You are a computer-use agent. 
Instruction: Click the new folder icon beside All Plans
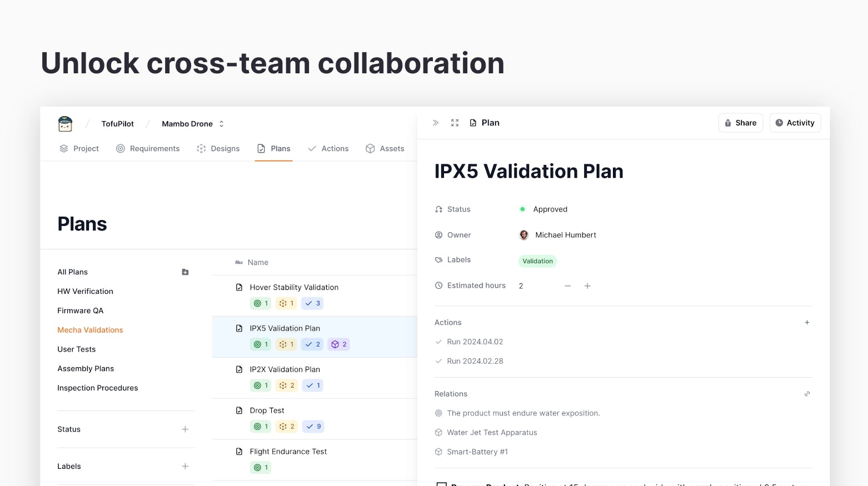185,272
